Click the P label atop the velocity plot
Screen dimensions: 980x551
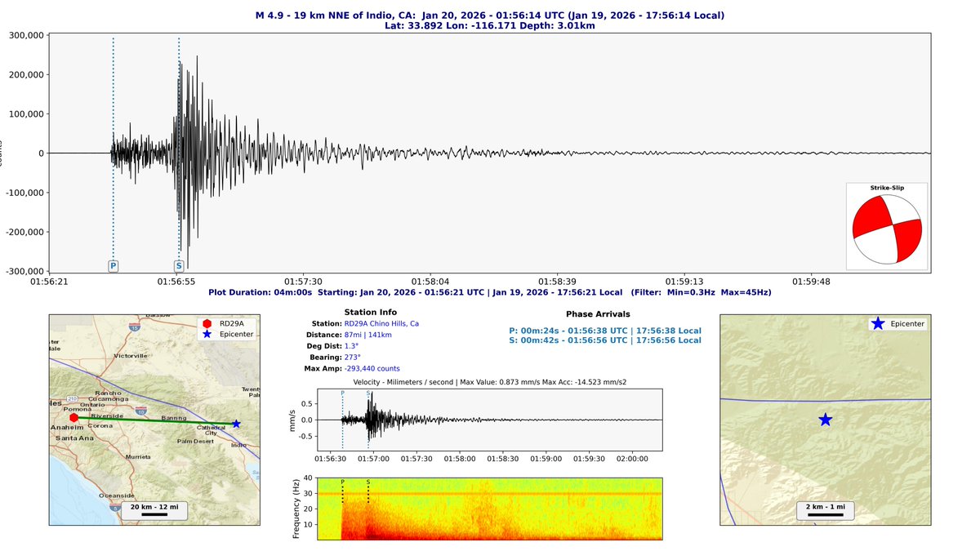pos(342,393)
